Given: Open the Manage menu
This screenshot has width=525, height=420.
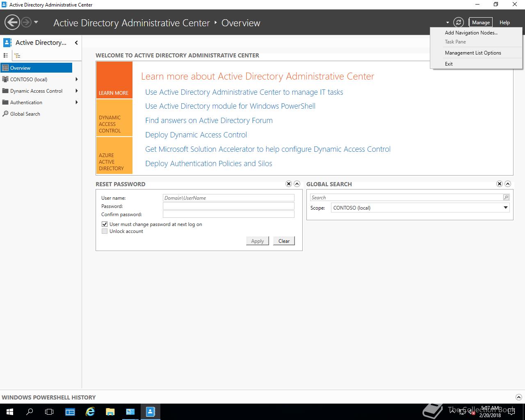Looking at the screenshot, I should (x=481, y=23).
